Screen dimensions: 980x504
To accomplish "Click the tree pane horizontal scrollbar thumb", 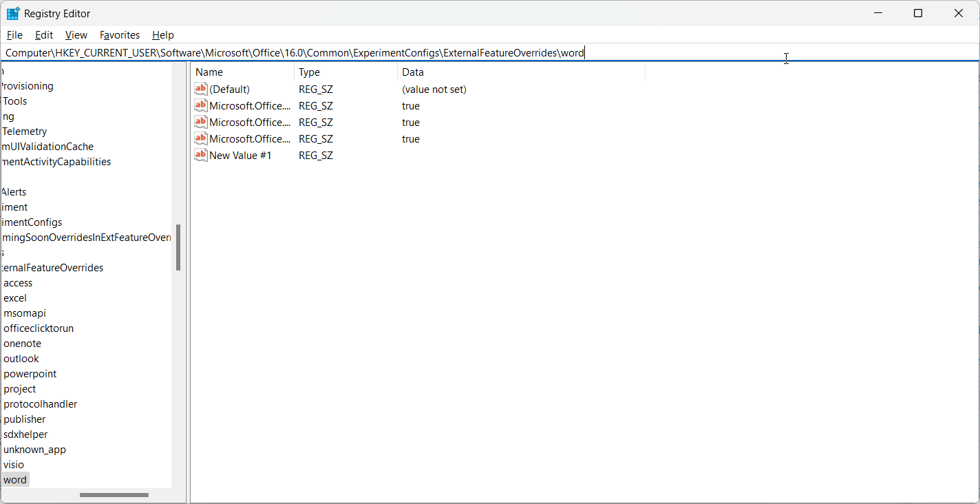I will pos(114,494).
